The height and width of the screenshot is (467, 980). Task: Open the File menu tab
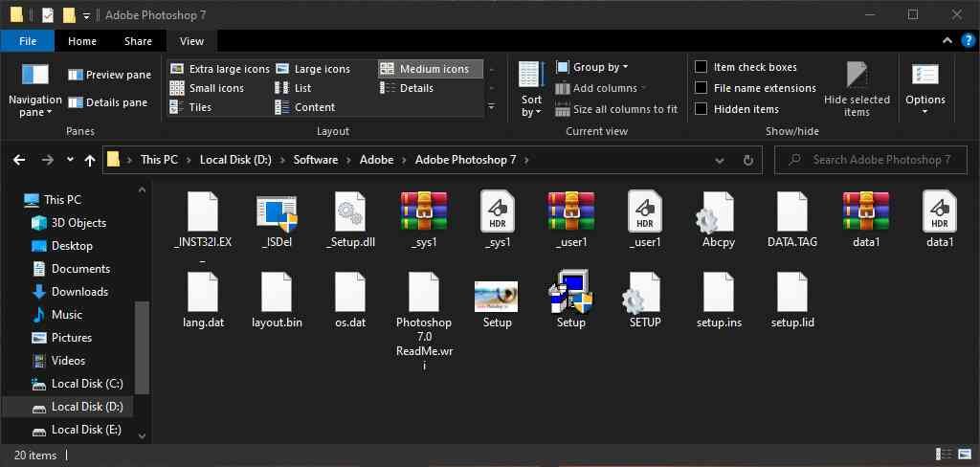pyautogui.click(x=28, y=41)
